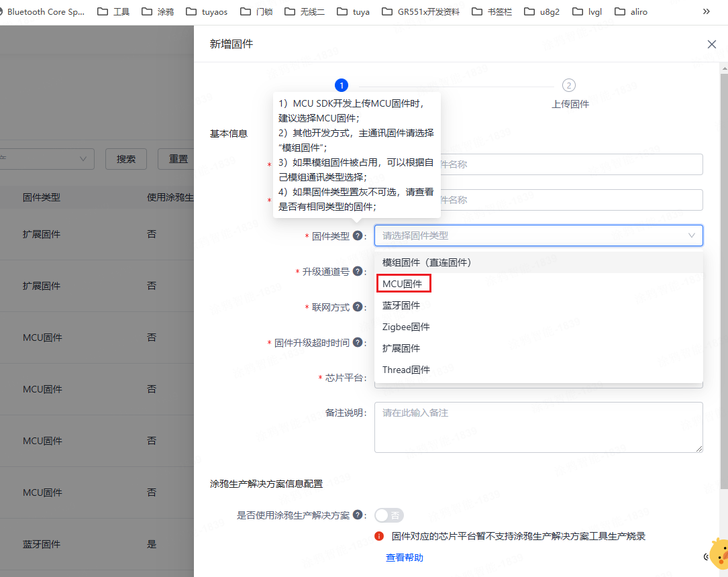Click help icon next to 固件类型
The image size is (728, 577).
click(x=358, y=235)
